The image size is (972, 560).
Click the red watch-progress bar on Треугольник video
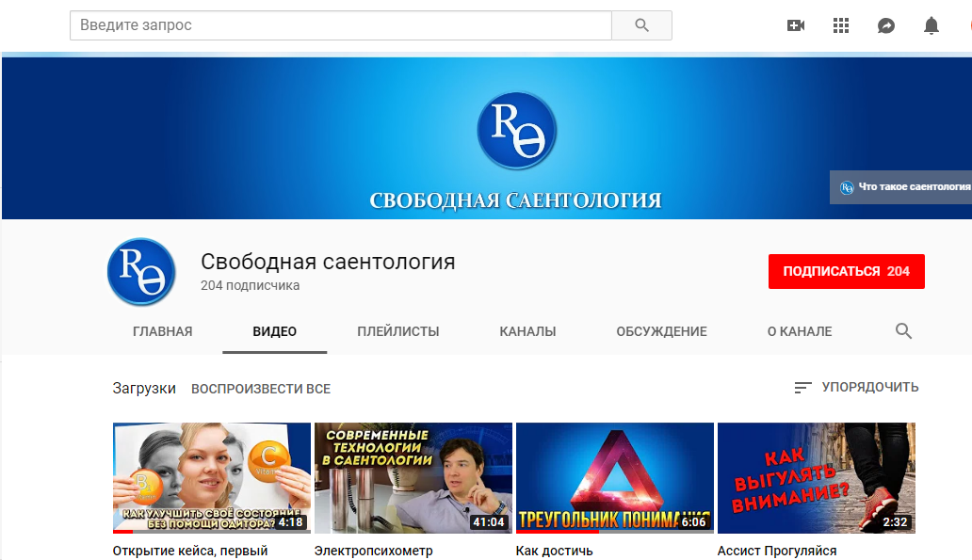(x=558, y=532)
